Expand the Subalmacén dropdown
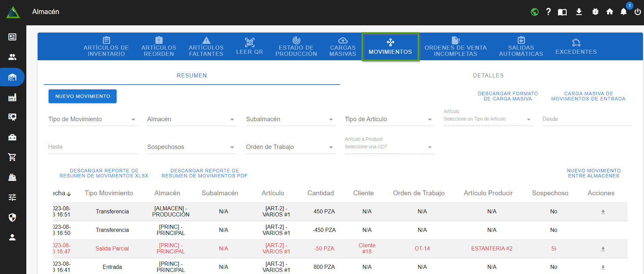Image resolution: width=644 pixels, height=274 pixels. click(290, 119)
